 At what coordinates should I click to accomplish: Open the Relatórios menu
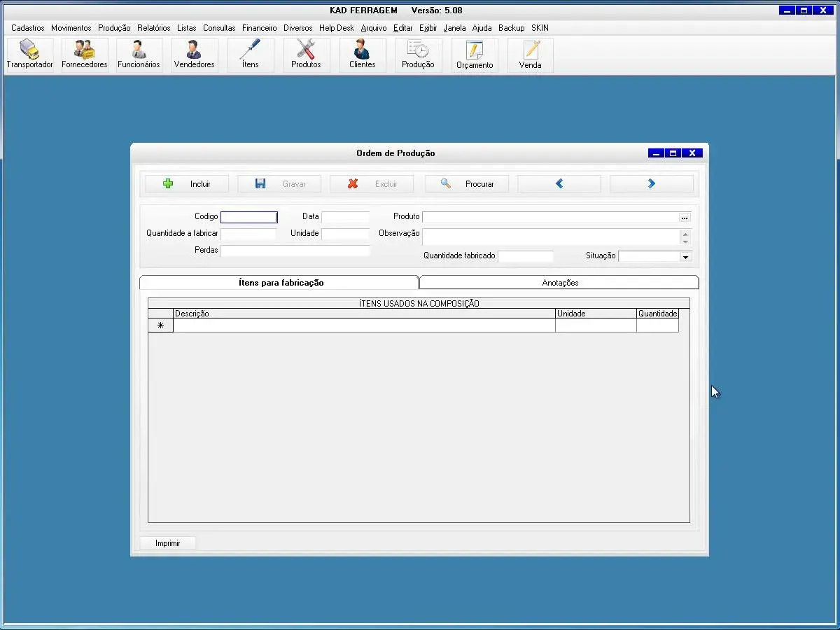pos(153,28)
